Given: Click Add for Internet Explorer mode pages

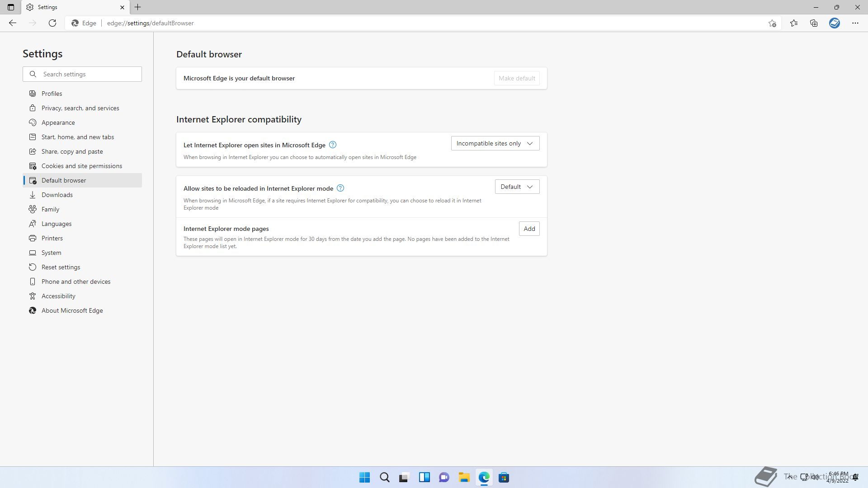Looking at the screenshot, I should click(x=529, y=229).
